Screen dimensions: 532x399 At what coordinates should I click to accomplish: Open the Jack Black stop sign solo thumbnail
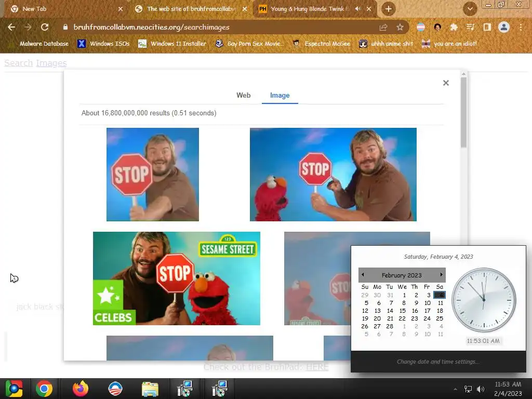pyautogui.click(x=153, y=175)
